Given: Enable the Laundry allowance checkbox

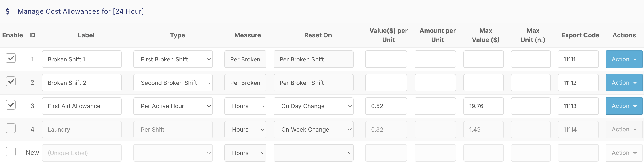Looking at the screenshot, I should coord(11,128).
